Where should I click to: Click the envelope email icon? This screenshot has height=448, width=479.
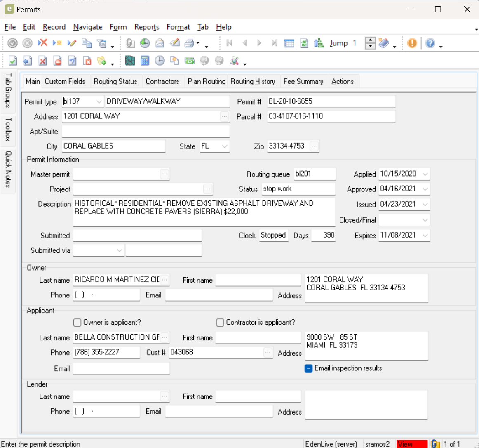[160, 43]
